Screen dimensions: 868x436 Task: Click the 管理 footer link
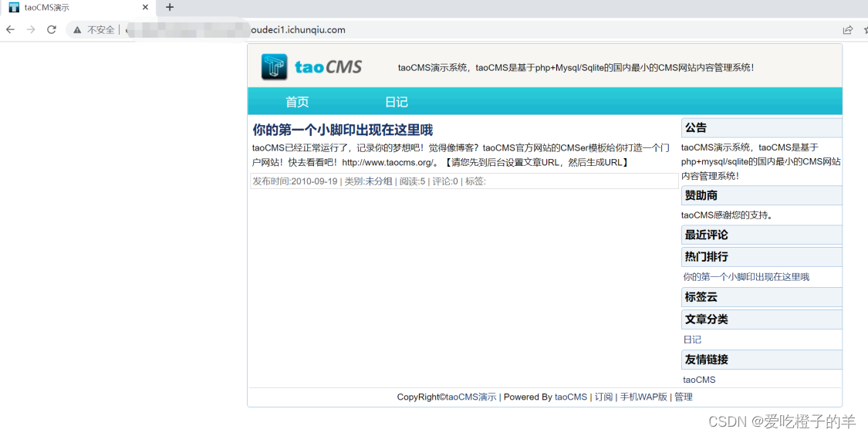[x=683, y=397]
